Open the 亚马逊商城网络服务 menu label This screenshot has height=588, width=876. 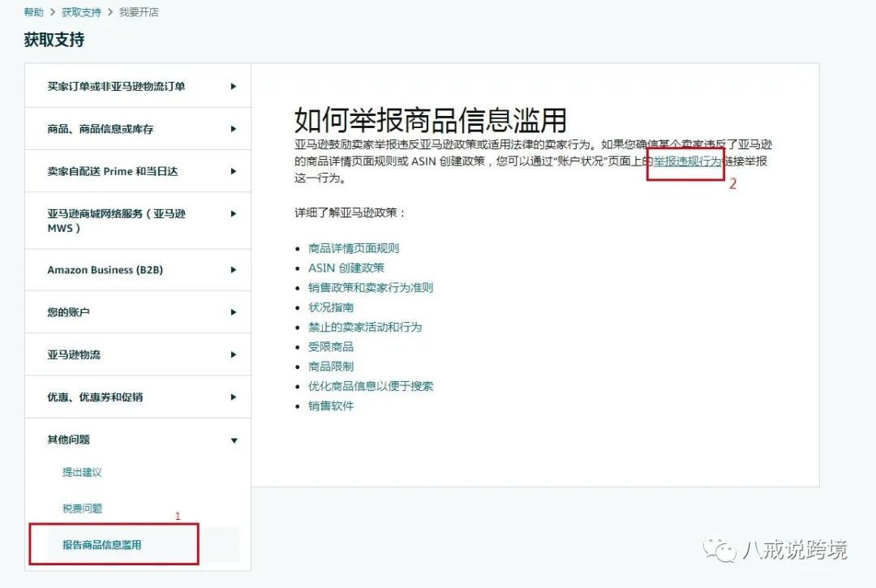click(116, 221)
